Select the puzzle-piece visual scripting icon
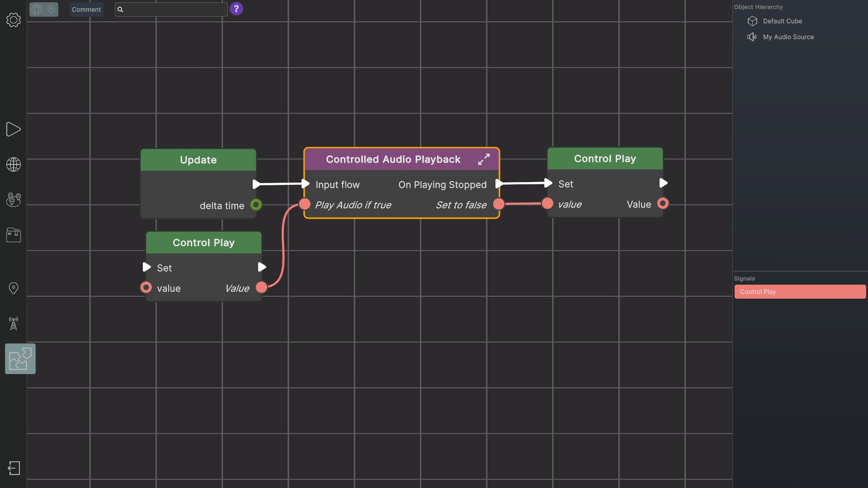The width and height of the screenshot is (868, 488). (20, 359)
